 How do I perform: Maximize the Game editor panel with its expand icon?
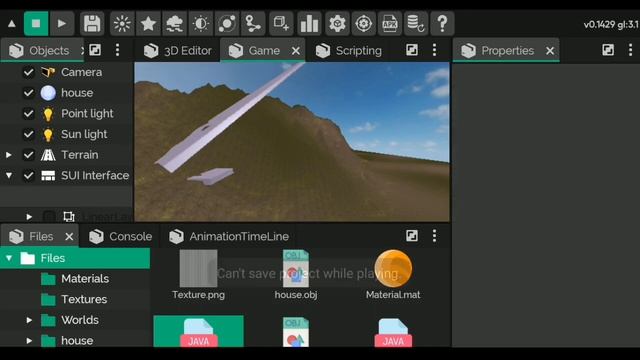(x=412, y=50)
